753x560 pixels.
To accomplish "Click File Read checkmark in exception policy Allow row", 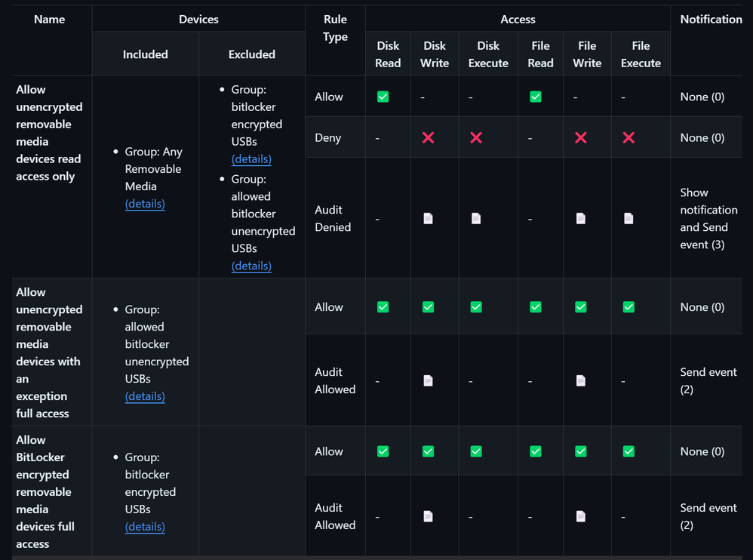I will (x=536, y=307).
